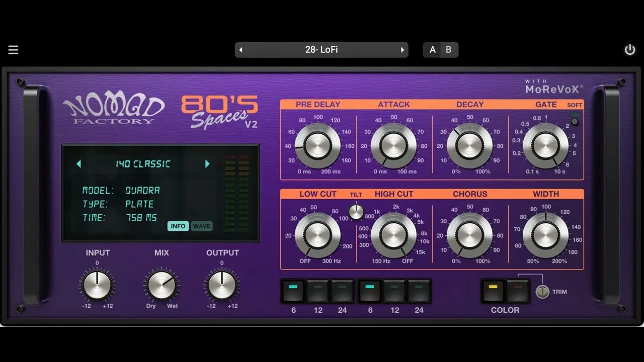This screenshot has height=362, width=644.
Task: Click the MODEL: label in display
Action: [98, 191]
